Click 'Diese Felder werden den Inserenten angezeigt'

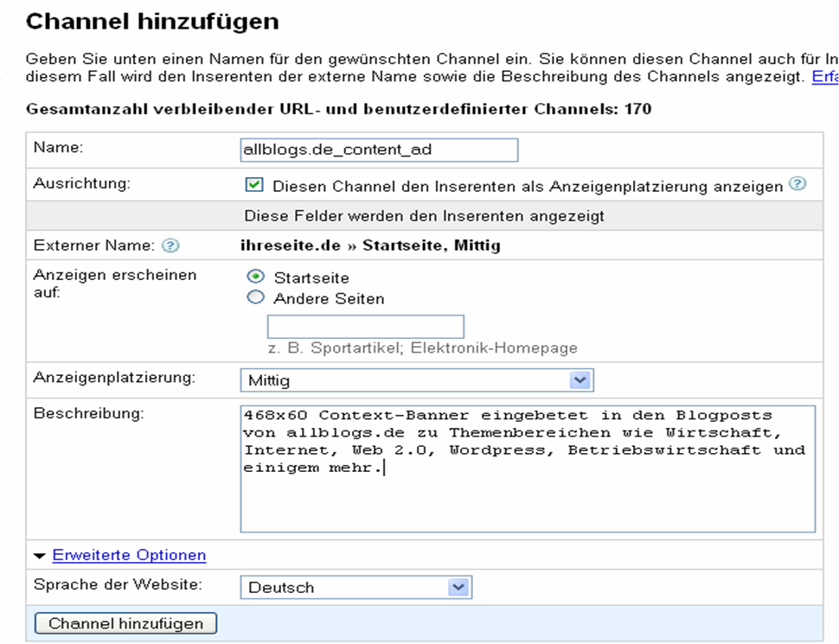pos(425,216)
